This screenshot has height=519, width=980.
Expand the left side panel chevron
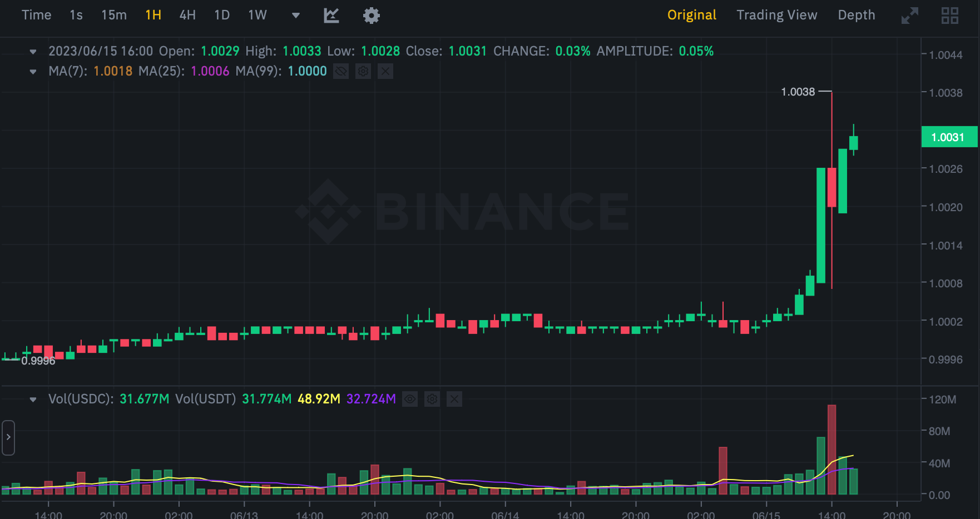coord(8,437)
